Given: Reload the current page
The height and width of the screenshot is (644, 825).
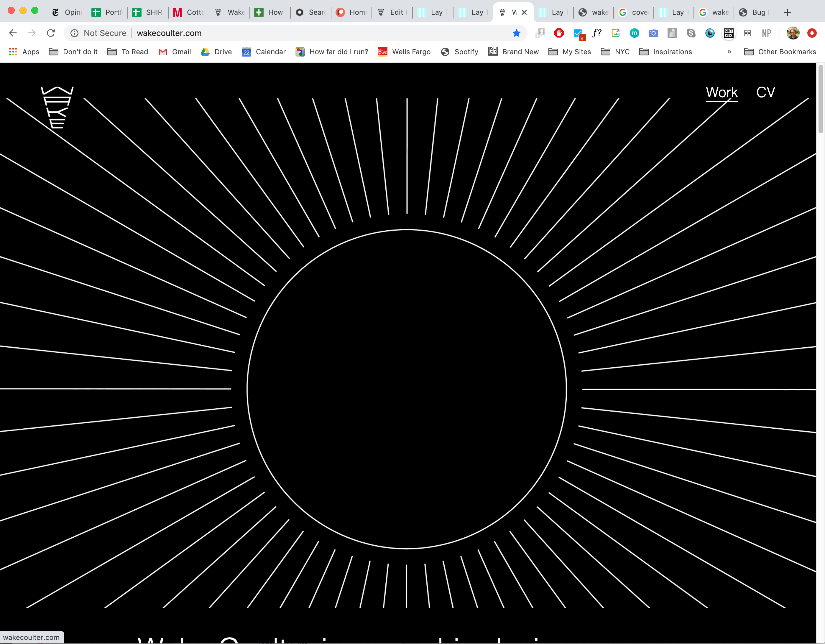Looking at the screenshot, I should [x=51, y=33].
